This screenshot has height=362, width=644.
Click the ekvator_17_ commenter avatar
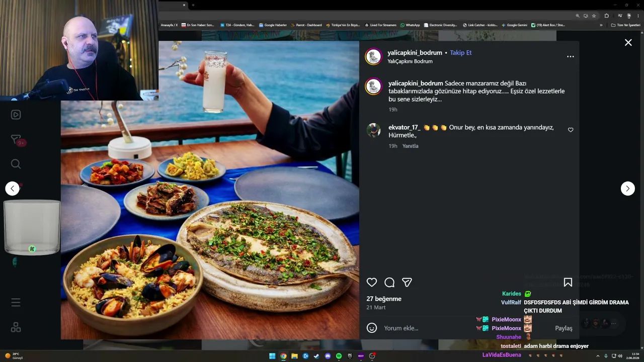pos(373,130)
